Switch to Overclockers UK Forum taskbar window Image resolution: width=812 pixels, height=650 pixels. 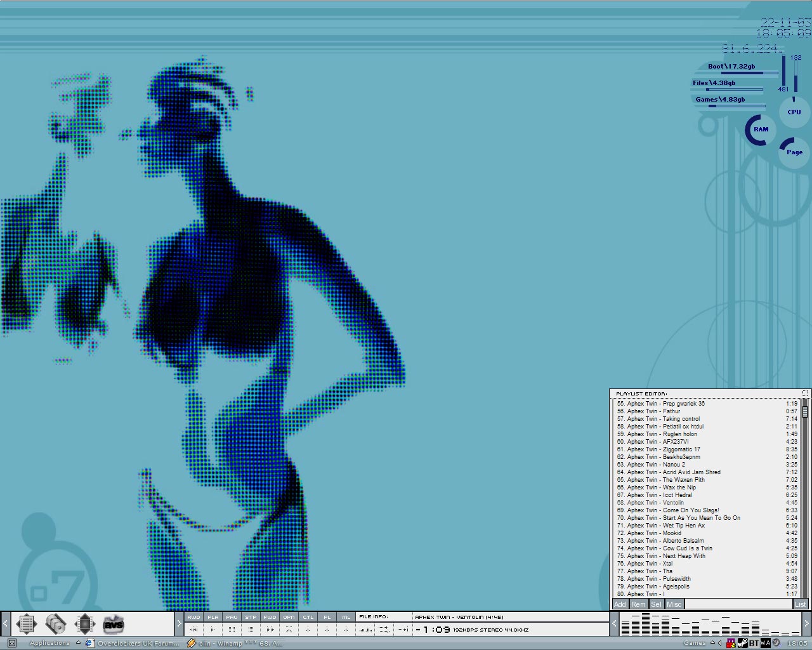tap(133, 643)
